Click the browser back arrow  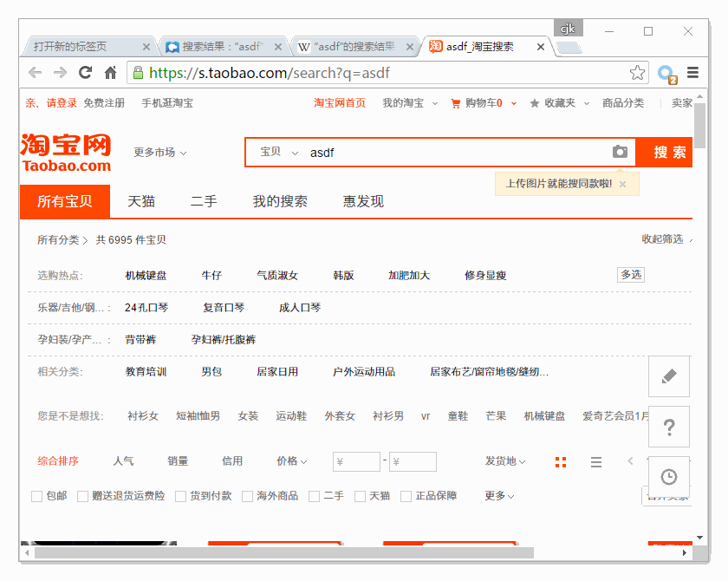[36, 73]
